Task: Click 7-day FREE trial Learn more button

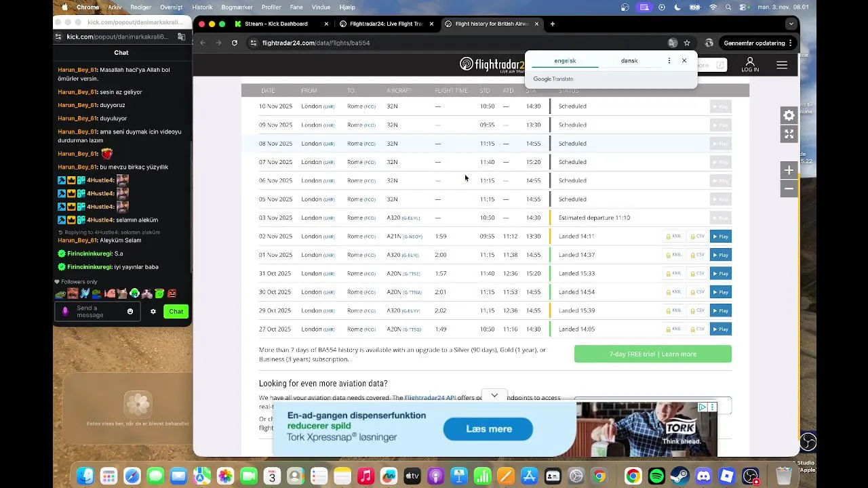Action: [652, 354]
